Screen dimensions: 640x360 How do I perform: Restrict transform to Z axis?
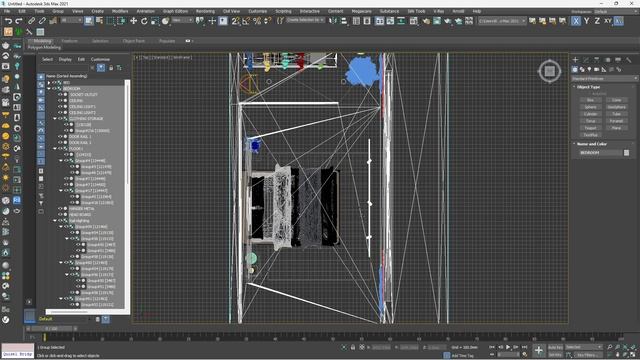coord(597,21)
